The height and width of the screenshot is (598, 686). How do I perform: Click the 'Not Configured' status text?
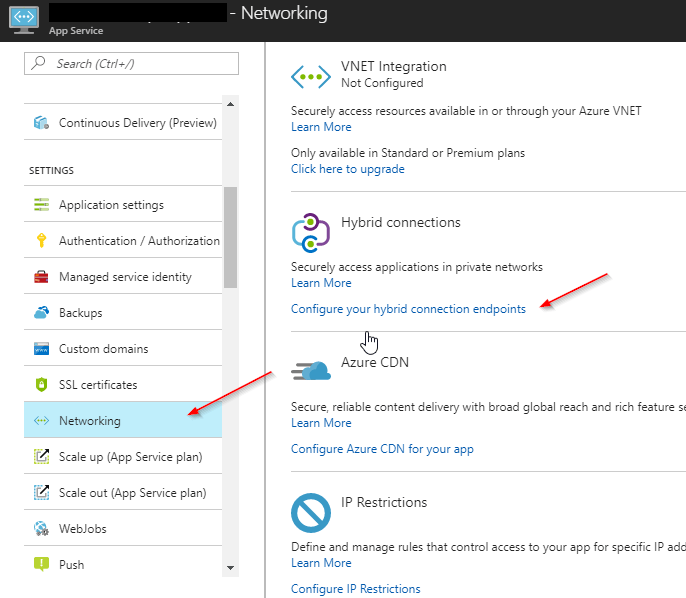[382, 83]
